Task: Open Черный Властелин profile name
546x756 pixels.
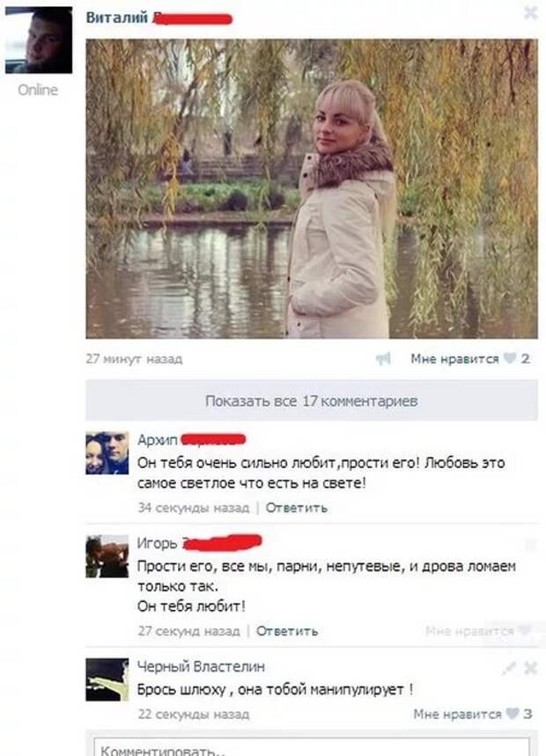Action: tap(201, 667)
